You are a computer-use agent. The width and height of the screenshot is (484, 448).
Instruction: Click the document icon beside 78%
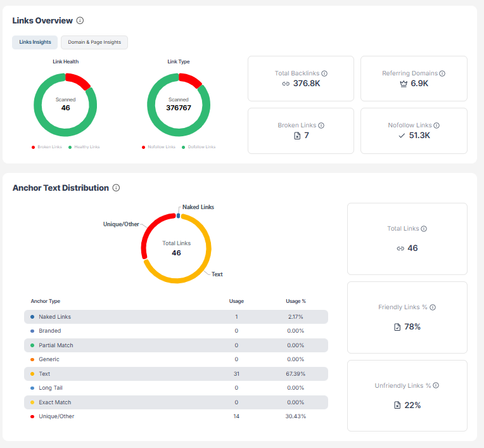[x=397, y=327]
